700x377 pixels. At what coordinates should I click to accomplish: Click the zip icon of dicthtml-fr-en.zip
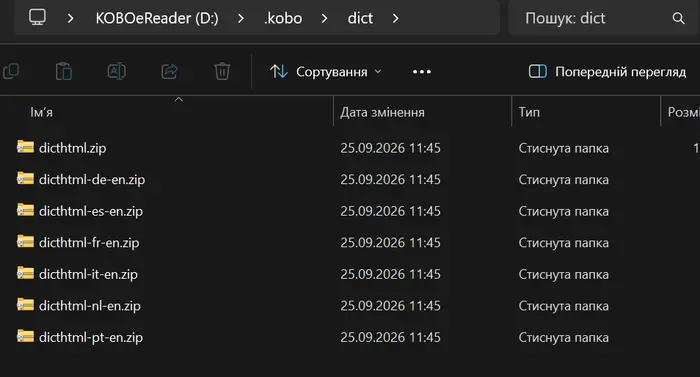click(25, 241)
